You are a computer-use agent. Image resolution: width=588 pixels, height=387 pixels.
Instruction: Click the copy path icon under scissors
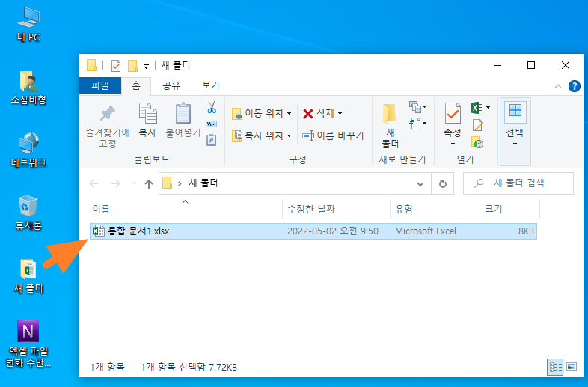coord(212,124)
